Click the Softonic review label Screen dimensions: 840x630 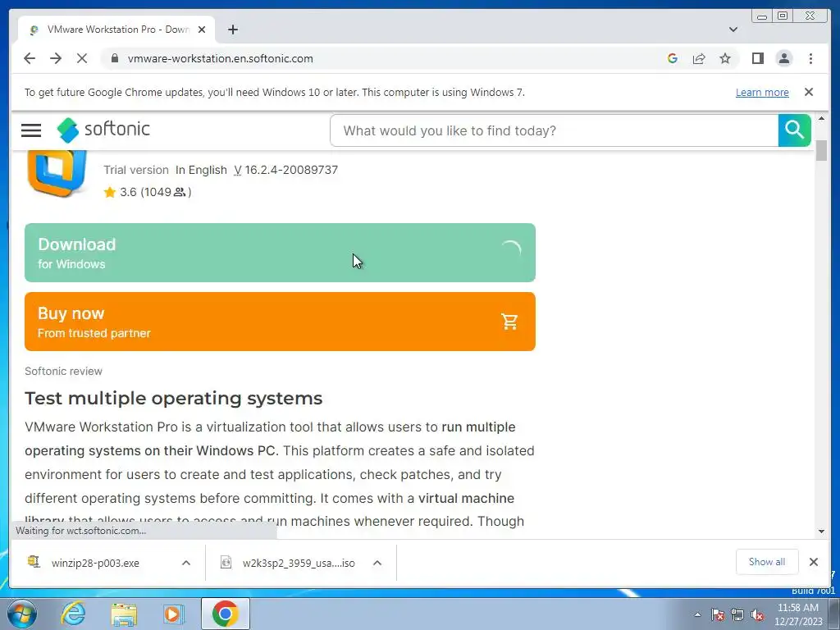point(63,372)
